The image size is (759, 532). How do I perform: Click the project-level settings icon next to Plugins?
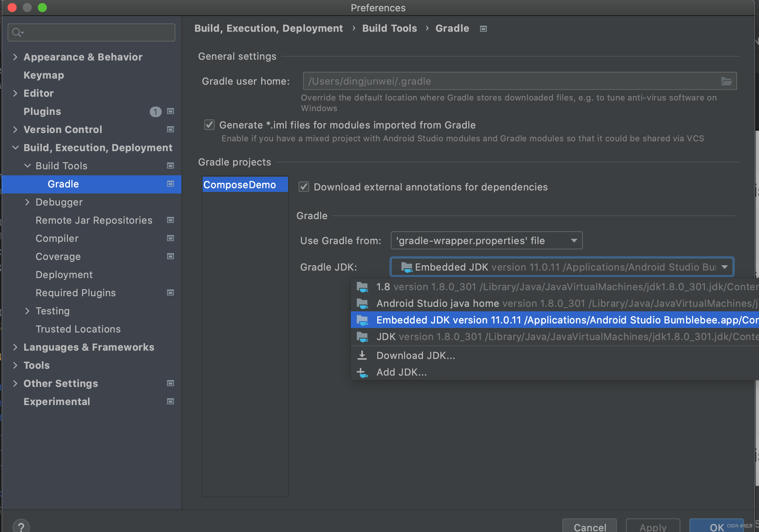click(170, 111)
